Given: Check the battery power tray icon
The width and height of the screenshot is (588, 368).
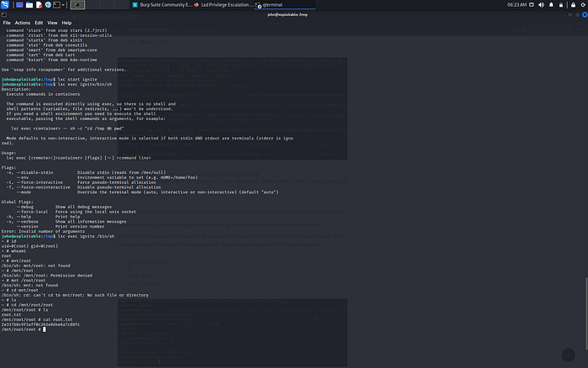Looking at the screenshot, I should click(x=561, y=5).
